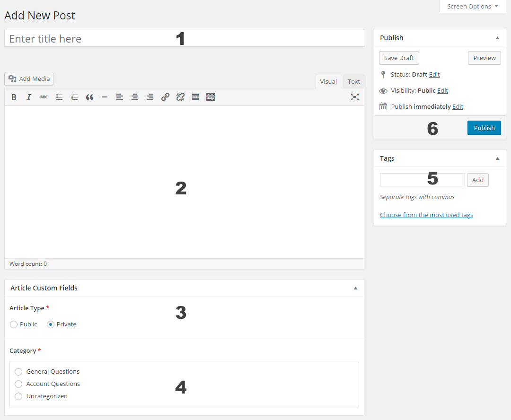Select General Questions category

tap(18, 372)
